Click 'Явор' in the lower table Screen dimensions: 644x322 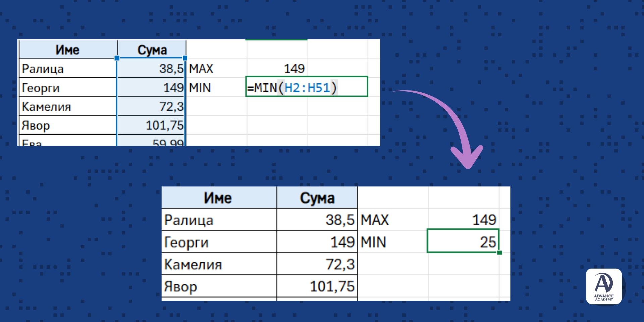pyautogui.click(x=180, y=287)
